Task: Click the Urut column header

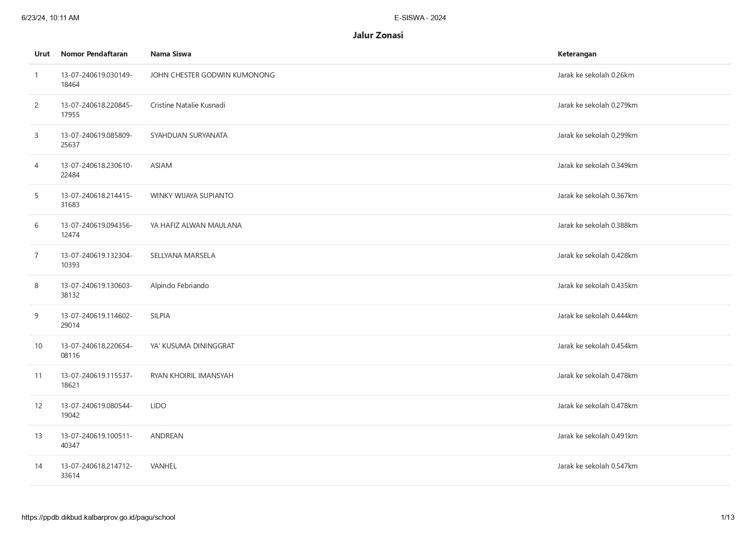Action: click(x=42, y=54)
